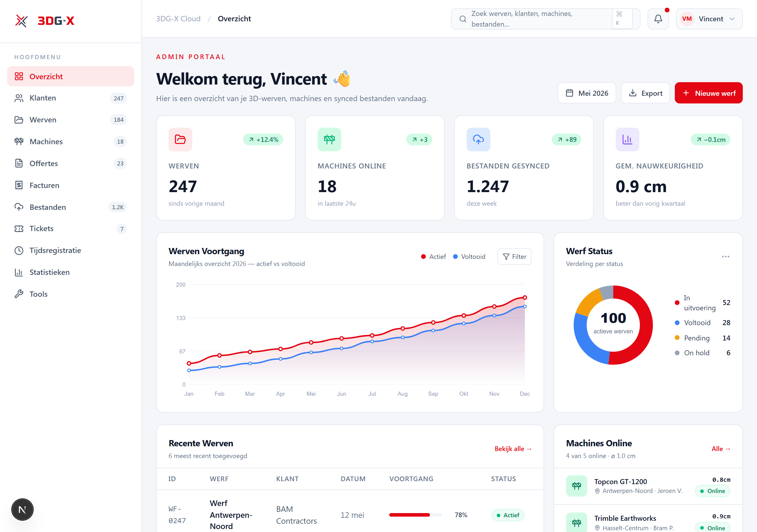Viewport: 757px width, 532px height.
Task: Click the Online badge for Topcon GT-1200
Action: (x=712, y=491)
